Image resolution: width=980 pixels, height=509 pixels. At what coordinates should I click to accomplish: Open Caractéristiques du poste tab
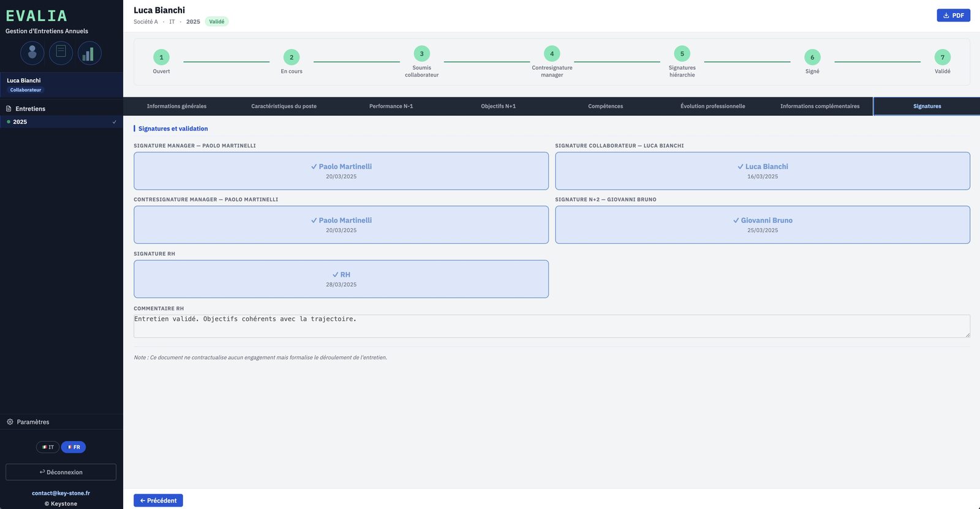pos(284,106)
